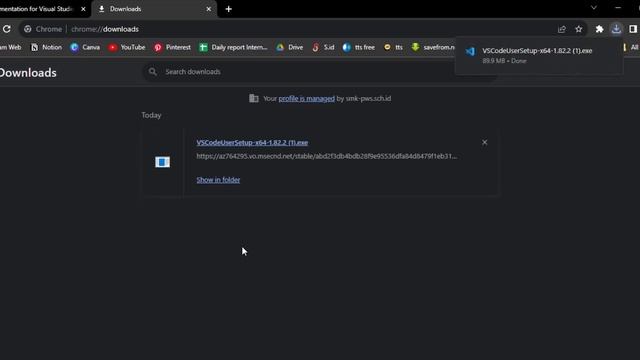
Task: Close the Visual Studio documentation tab
Action: (83, 9)
